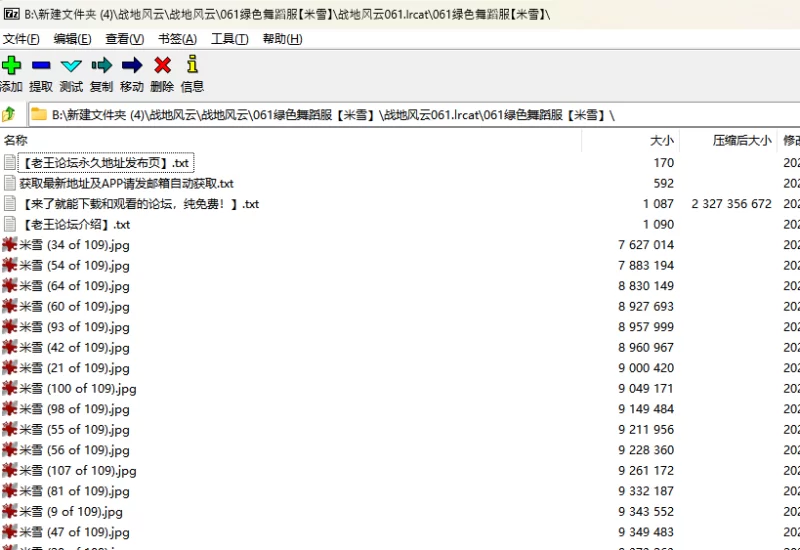Image resolution: width=800 pixels, height=550 pixels.
Task: Click image icon of 米雪 (54 of 109).jpg
Action: 10,265
